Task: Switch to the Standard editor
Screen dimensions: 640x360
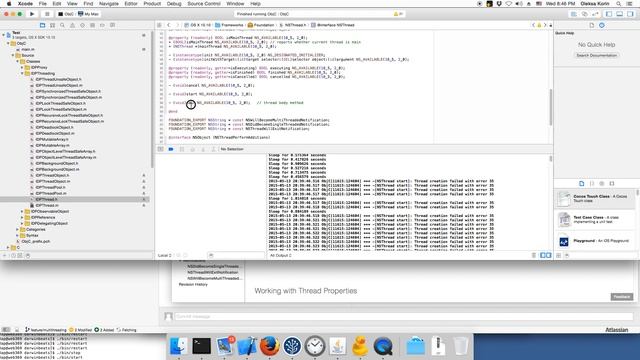Action: (x=573, y=14)
